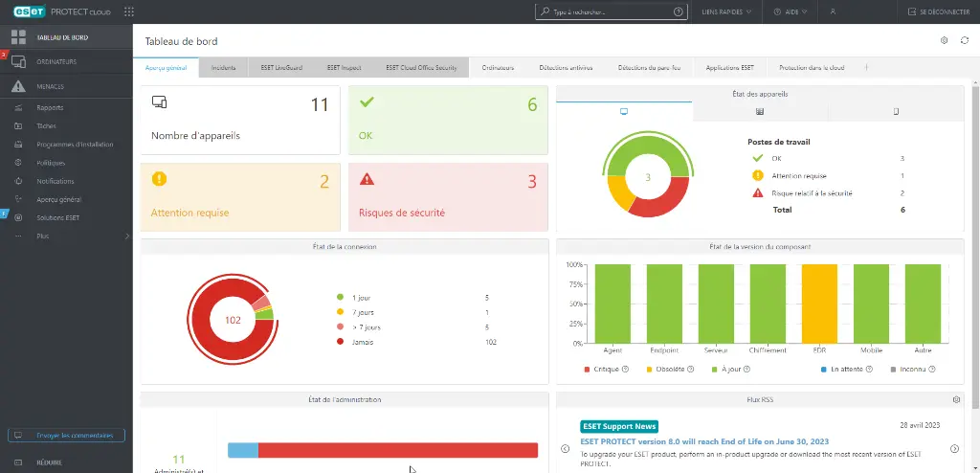980x473 pixels.
Task: Click the 1 jour green legend dot
Action: pyautogui.click(x=340, y=298)
